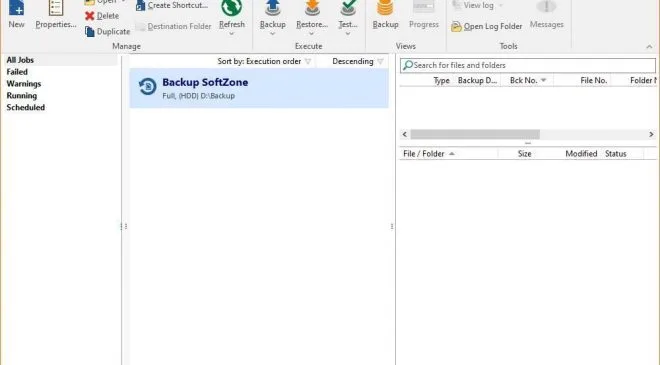Sort by the Size column header
This screenshot has width=660, height=365.
[524, 154]
